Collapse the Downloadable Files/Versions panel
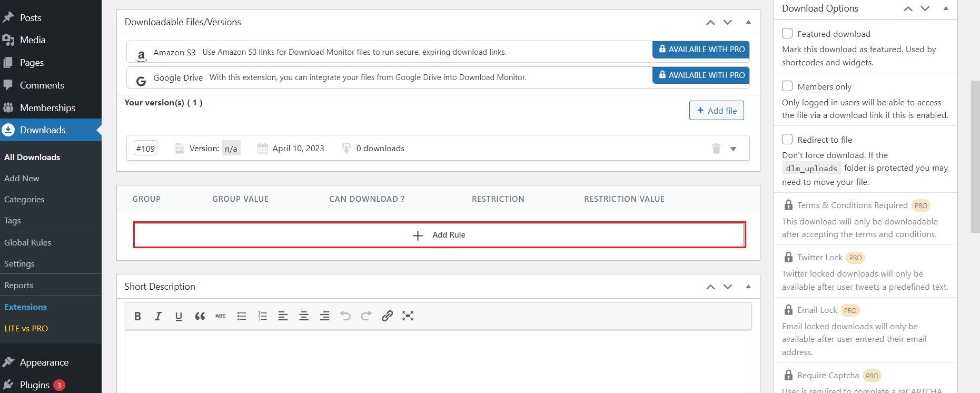 [748, 22]
